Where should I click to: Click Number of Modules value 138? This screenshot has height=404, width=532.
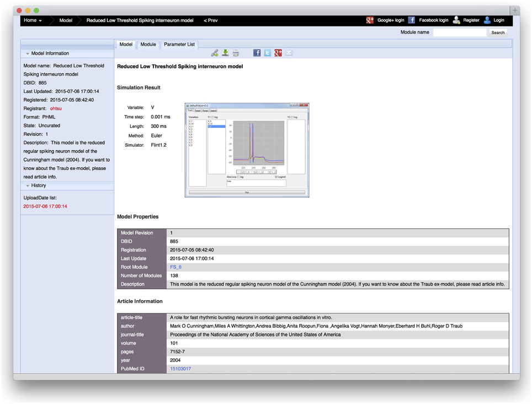point(174,275)
